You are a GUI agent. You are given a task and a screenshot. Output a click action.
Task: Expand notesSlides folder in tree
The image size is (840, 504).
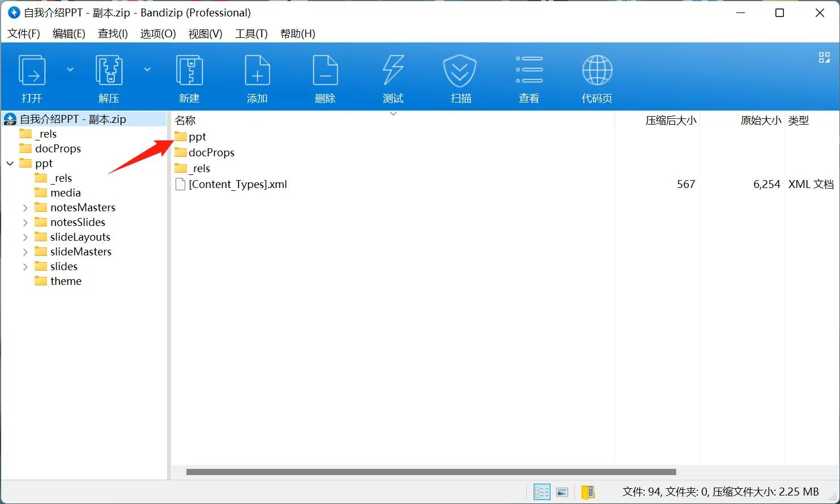click(25, 223)
